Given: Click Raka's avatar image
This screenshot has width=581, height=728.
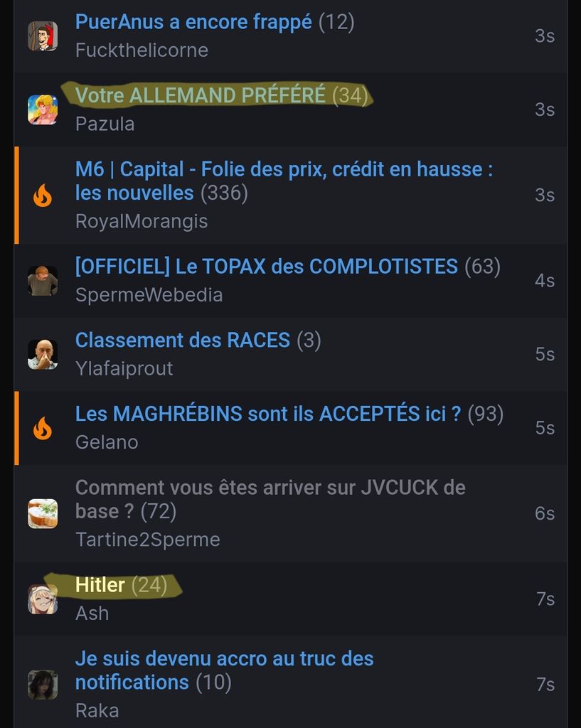Looking at the screenshot, I should click(x=43, y=685).
